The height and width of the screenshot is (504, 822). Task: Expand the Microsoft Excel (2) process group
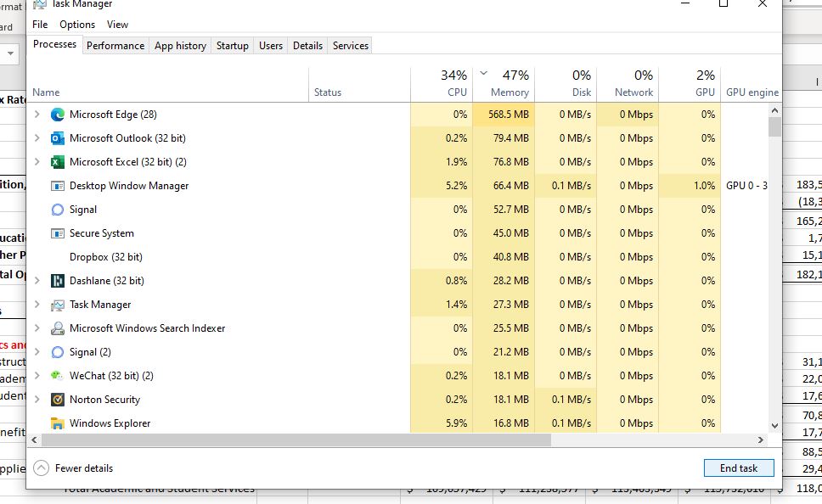(x=37, y=161)
